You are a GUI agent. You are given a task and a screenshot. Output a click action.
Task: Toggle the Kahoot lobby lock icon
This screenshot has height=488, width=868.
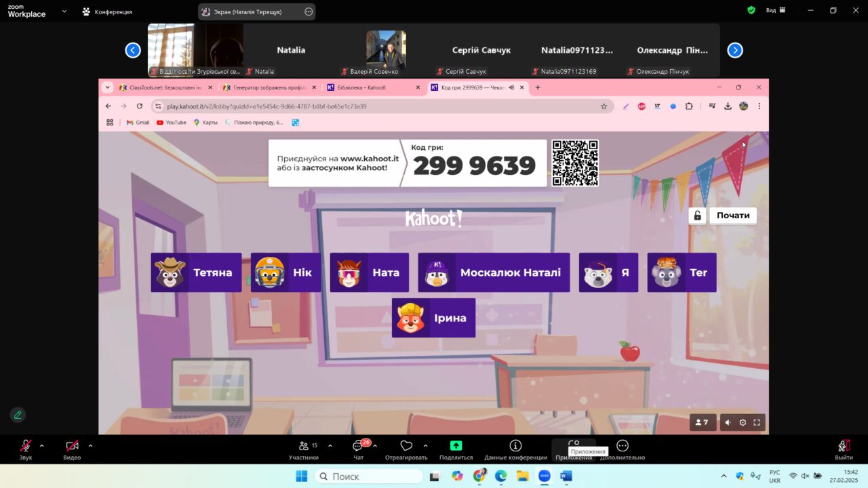click(x=697, y=216)
